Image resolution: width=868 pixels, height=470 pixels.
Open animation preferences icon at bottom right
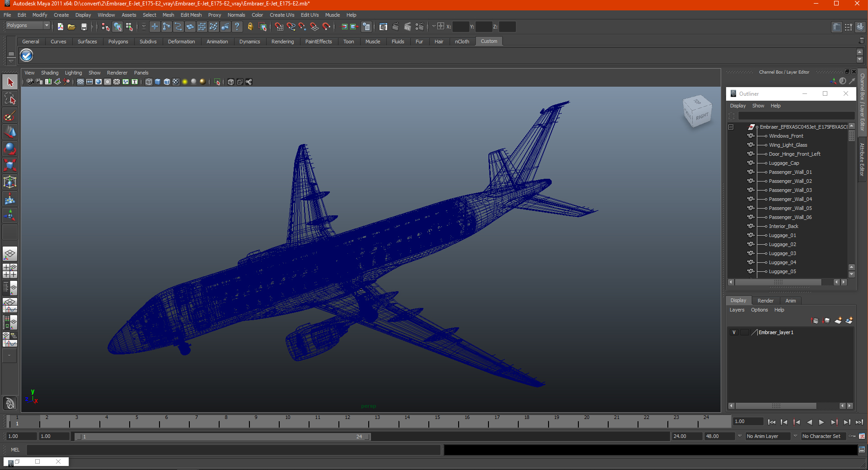point(862,436)
